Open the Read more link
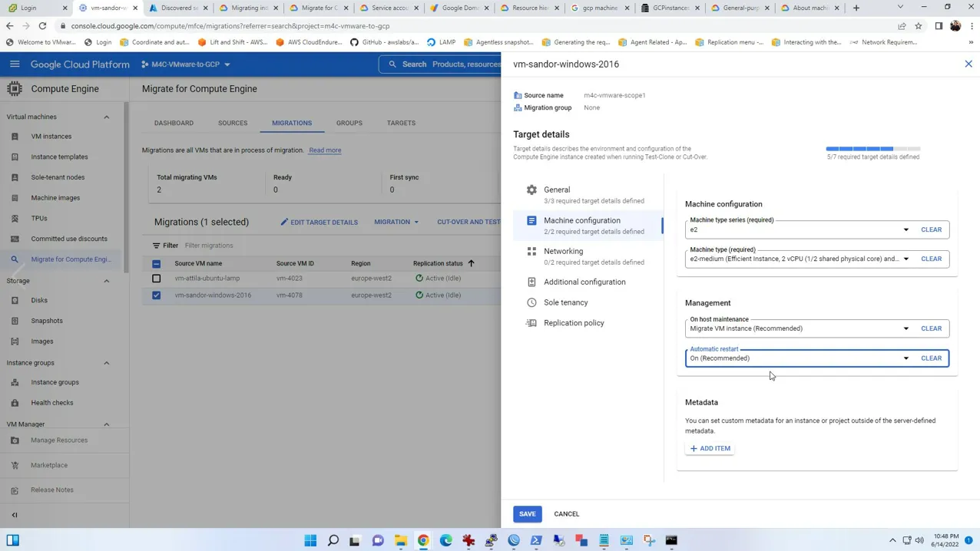Viewport: 980px width, 551px height. tap(325, 150)
